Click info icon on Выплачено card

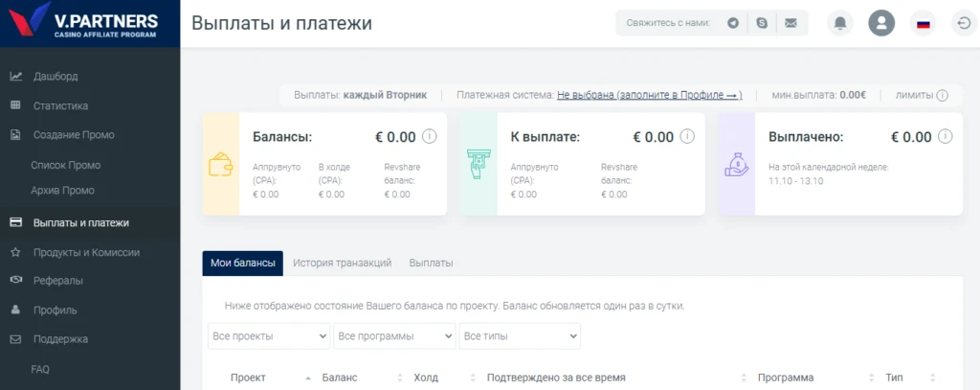pyautogui.click(x=945, y=136)
